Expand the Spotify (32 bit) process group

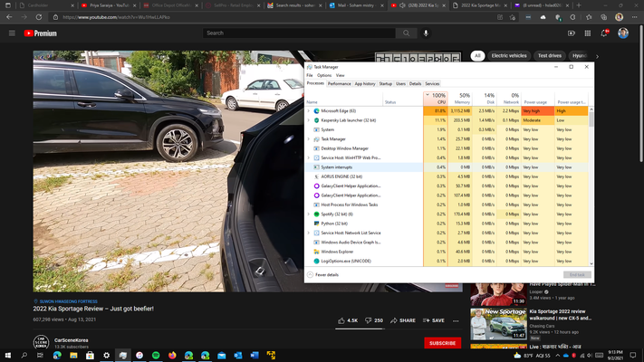coord(309,214)
